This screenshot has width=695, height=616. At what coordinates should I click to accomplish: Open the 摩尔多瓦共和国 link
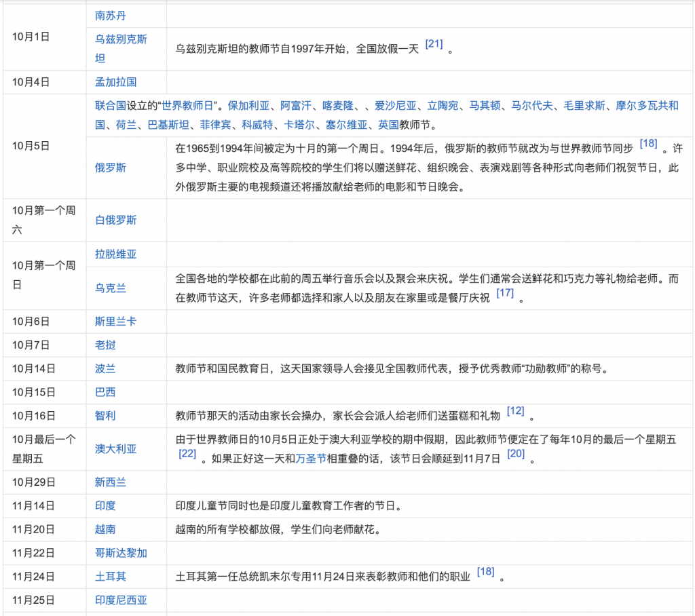(x=647, y=106)
